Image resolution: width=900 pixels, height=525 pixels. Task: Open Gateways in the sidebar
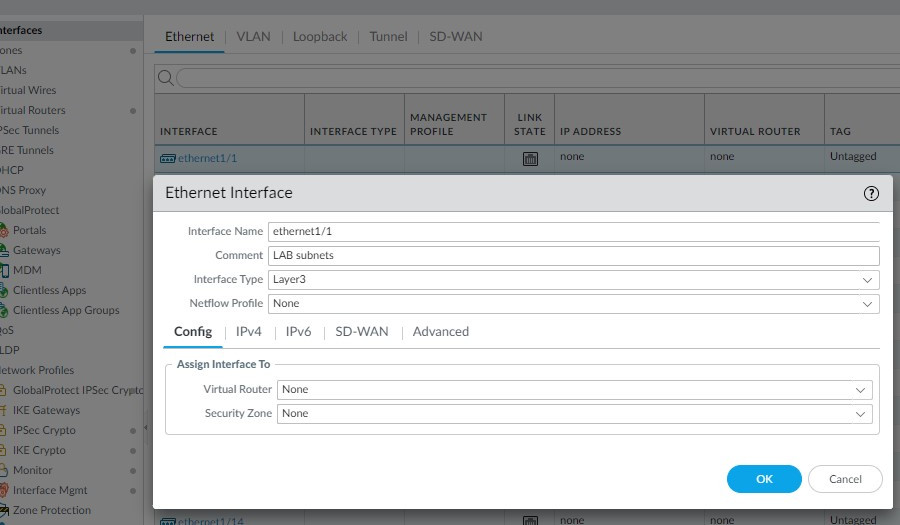click(37, 250)
